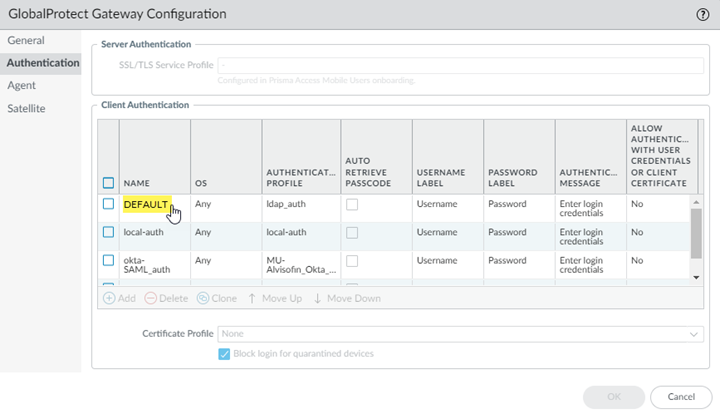The image size is (720, 419).
Task: Toggle the select-all checkbox in table header
Action: [109, 183]
